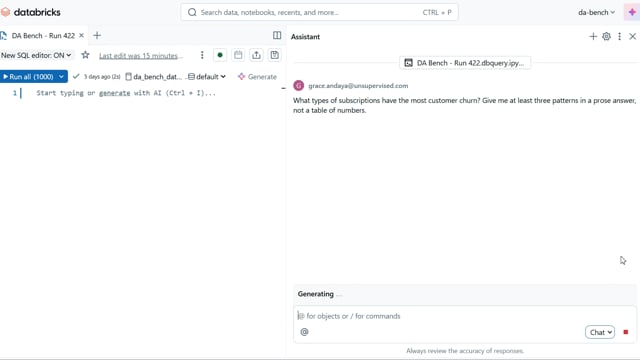Star this query as favorite

85,55
